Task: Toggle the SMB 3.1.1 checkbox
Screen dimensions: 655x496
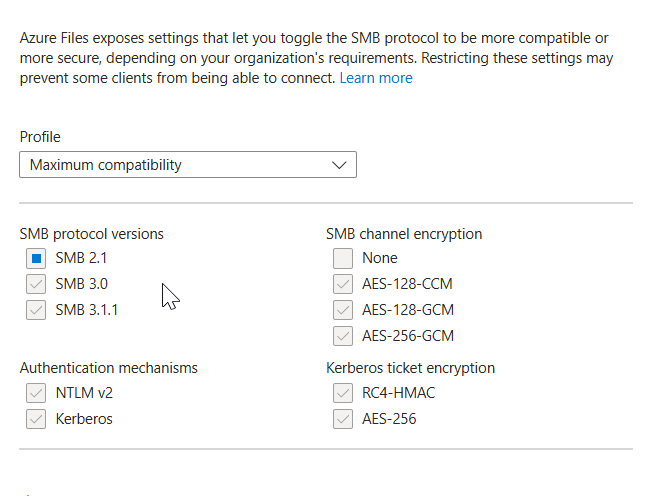Action: pos(37,310)
